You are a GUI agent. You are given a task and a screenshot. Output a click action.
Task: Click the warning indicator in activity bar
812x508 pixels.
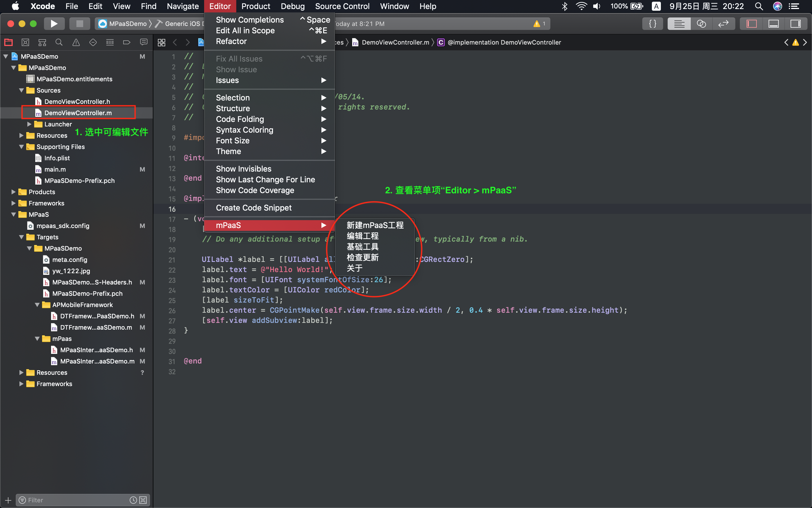pos(540,23)
